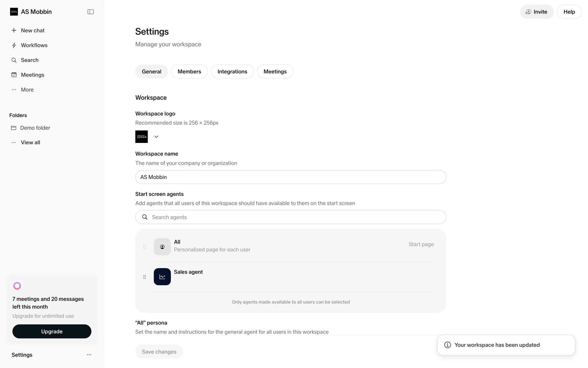Click the AS Mobbin logo in sidebar

14,12
